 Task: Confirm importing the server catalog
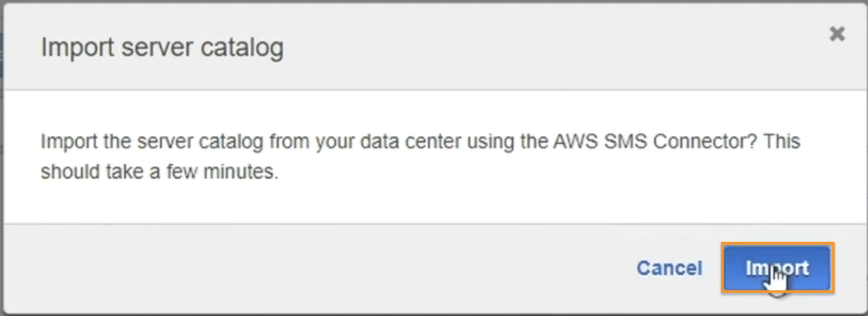(778, 268)
